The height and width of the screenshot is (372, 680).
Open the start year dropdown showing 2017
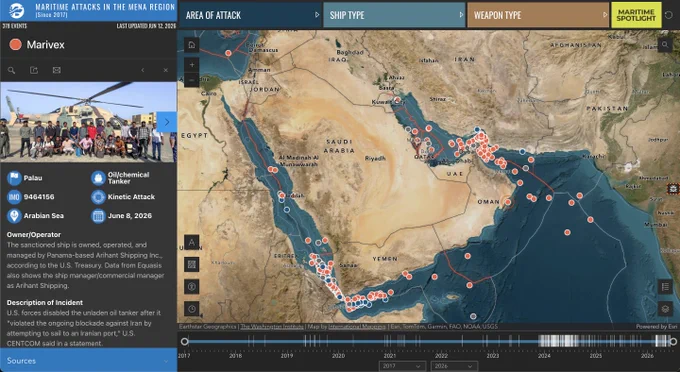point(402,366)
